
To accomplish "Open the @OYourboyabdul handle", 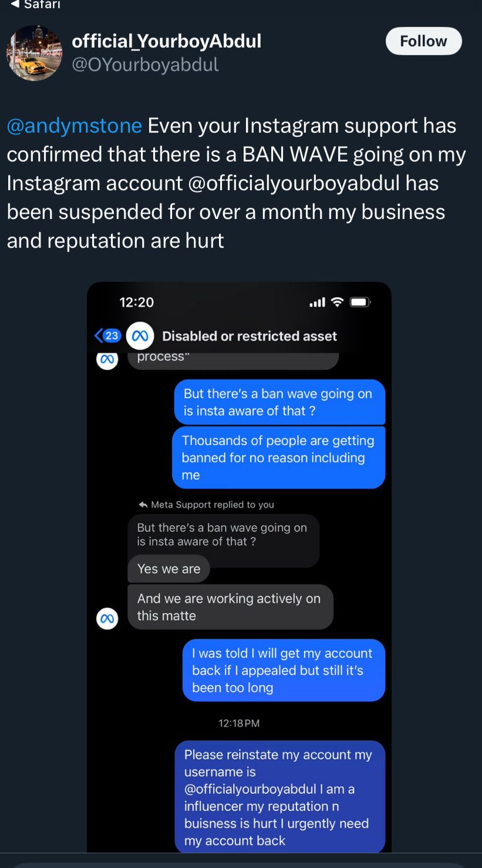I will pyautogui.click(x=145, y=65).
